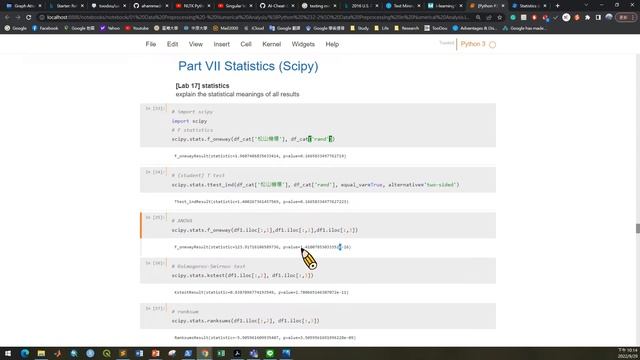The width and height of the screenshot is (640, 360).
Task: Reload the notebook page
Action: coord(29,18)
